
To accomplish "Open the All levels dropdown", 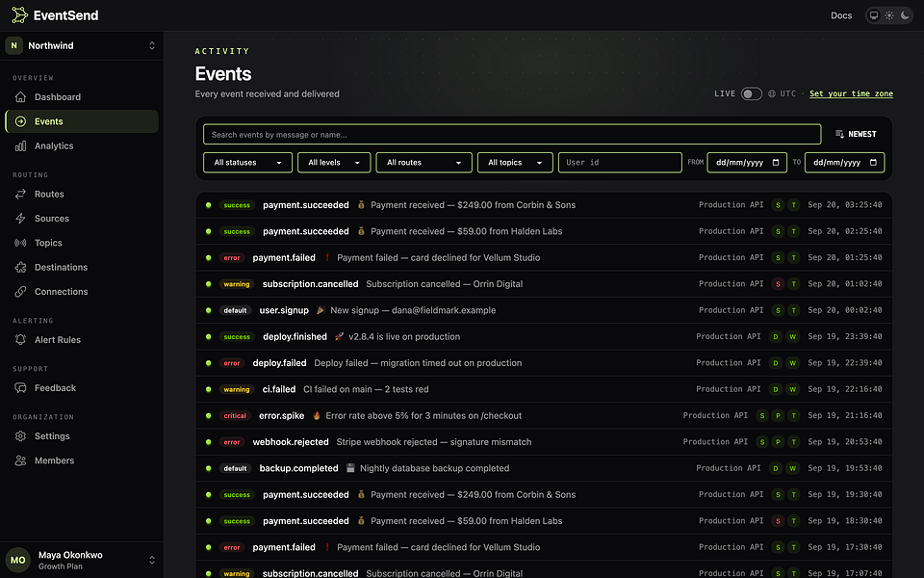I will coord(334,162).
